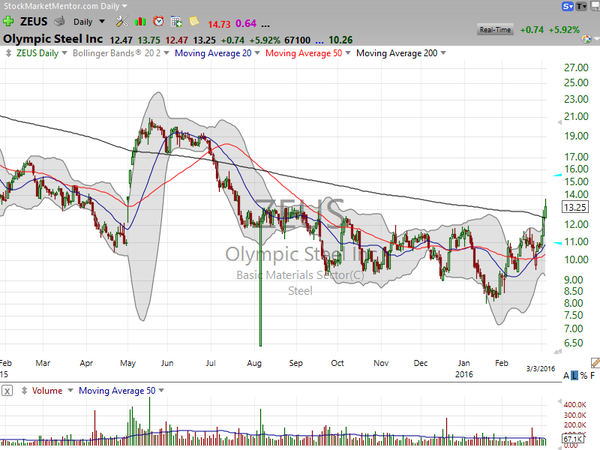Screen dimensions: 600x450
Task: Click the calendar with plus icon
Action: coord(176,21)
